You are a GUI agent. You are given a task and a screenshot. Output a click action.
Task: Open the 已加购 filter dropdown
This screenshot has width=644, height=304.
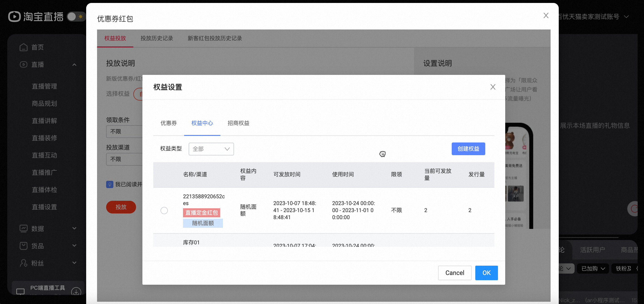pos(593,268)
